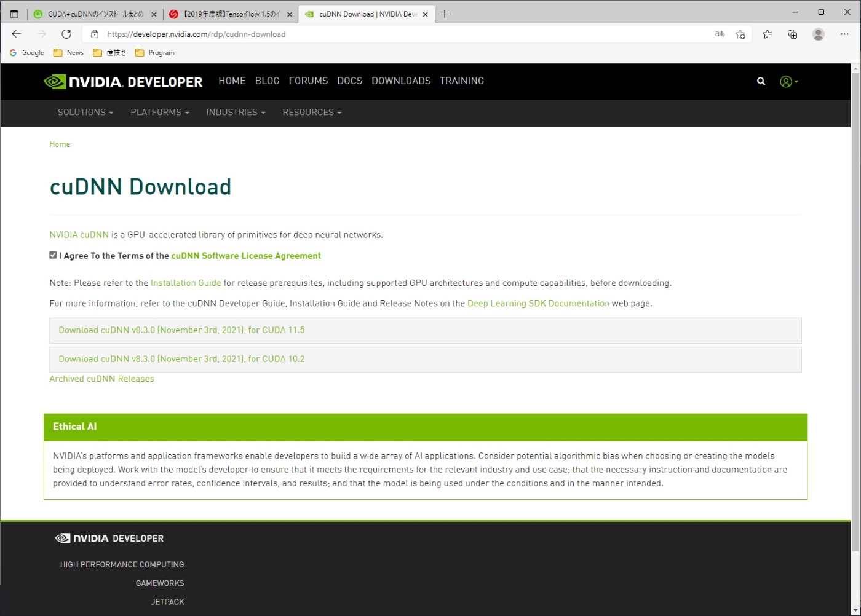Click the browser Back arrow
The height and width of the screenshot is (616, 861).
17,34
